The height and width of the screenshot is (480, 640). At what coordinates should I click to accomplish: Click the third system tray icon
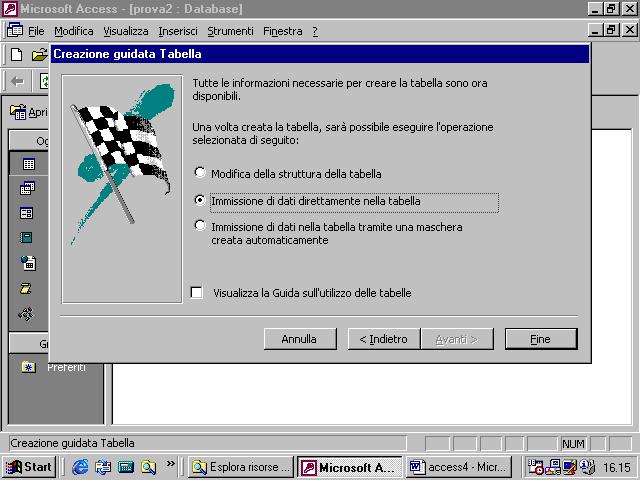(570, 467)
